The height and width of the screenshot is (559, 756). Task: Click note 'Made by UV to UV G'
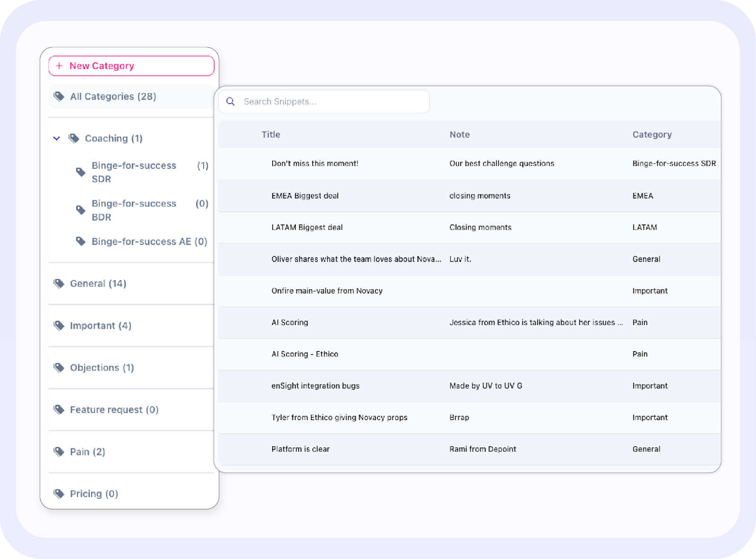[486, 386]
